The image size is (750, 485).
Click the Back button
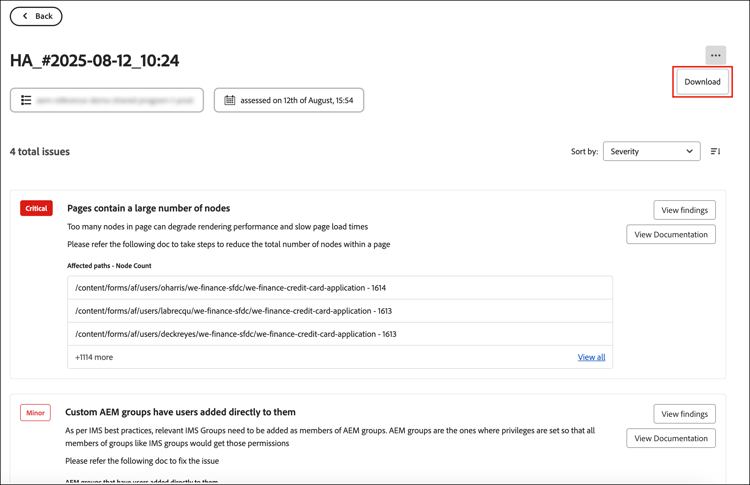(x=36, y=16)
